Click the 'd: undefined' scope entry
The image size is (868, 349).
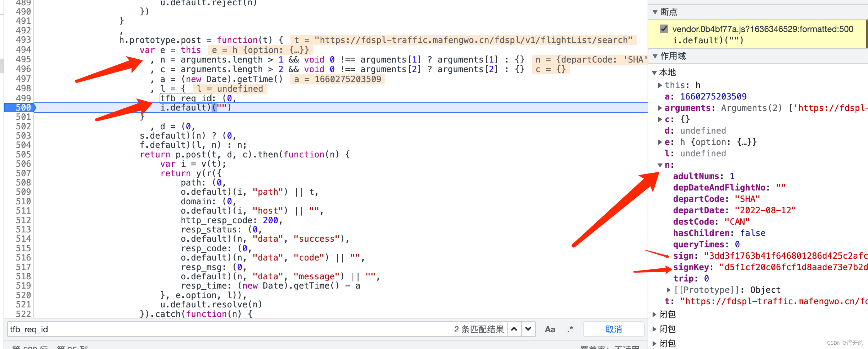pyautogui.click(x=695, y=131)
